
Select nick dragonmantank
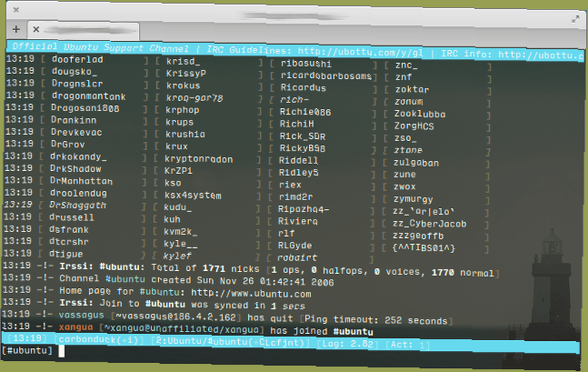pyautogui.click(x=89, y=96)
